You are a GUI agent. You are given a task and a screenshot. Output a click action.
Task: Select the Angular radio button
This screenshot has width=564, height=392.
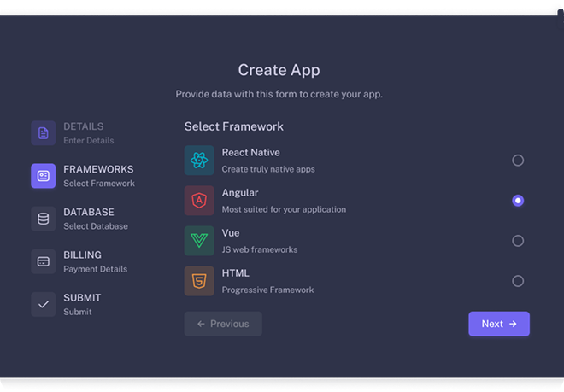(518, 201)
